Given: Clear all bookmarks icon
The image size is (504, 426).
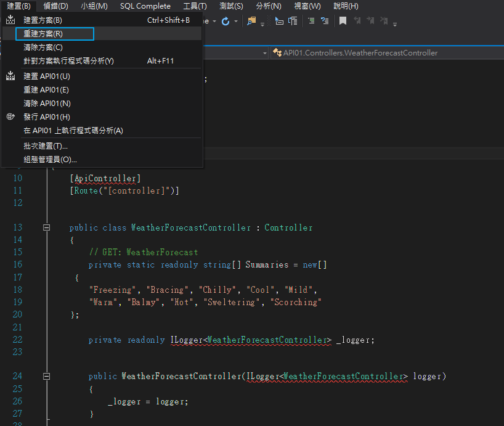Looking at the screenshot, I should 384,21.
